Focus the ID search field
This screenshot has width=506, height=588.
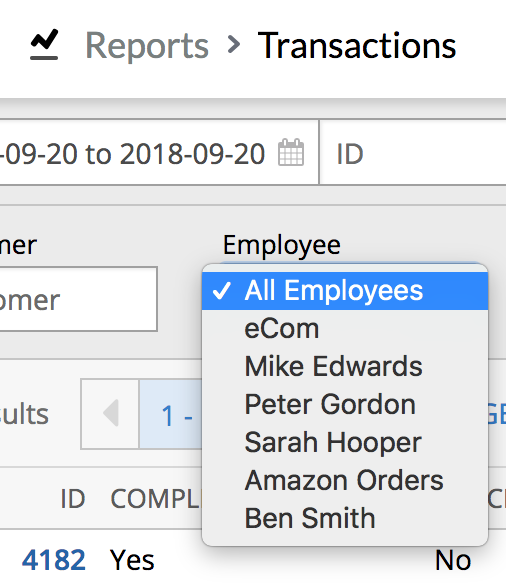413,152
